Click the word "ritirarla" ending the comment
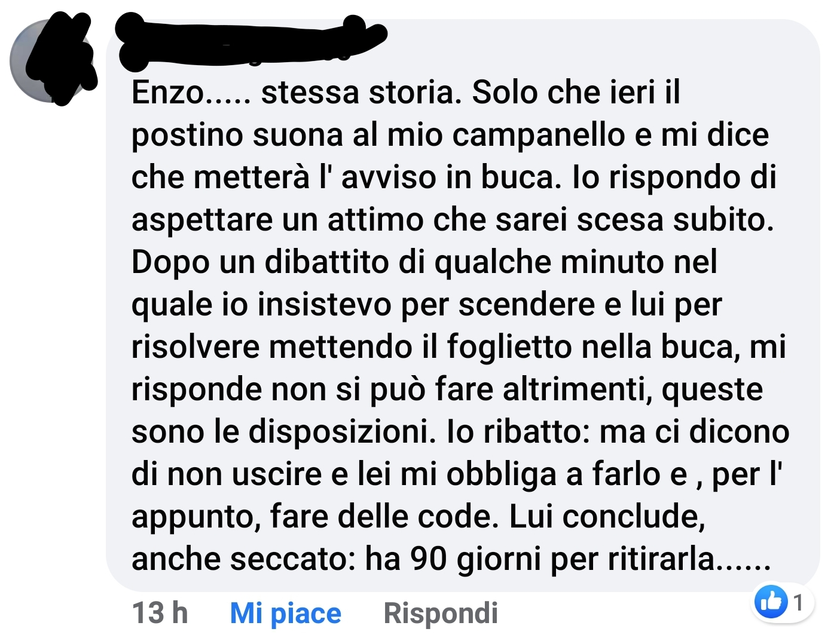 point(661,560)
